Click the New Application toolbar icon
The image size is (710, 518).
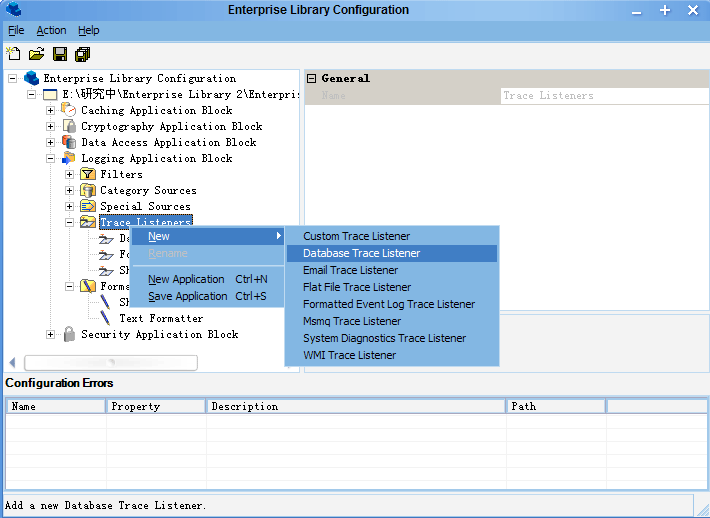tap(13, 54)
